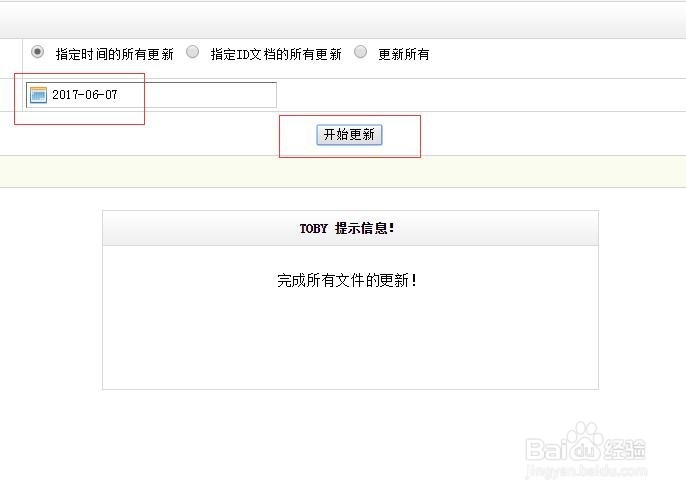Click the TOBY 提示信息! header text
Screen dimensions: 686x495
(347, 228)
